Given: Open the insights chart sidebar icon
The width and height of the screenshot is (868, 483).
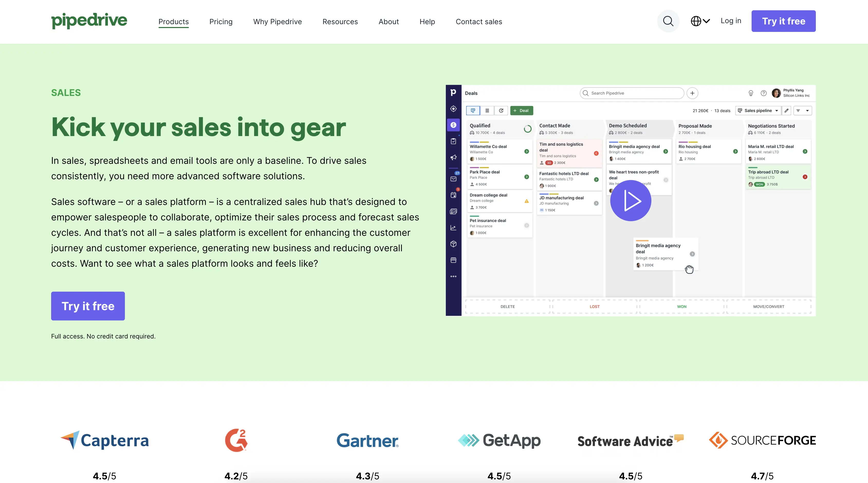Looking at the screenshot, I should pos(453,228).
